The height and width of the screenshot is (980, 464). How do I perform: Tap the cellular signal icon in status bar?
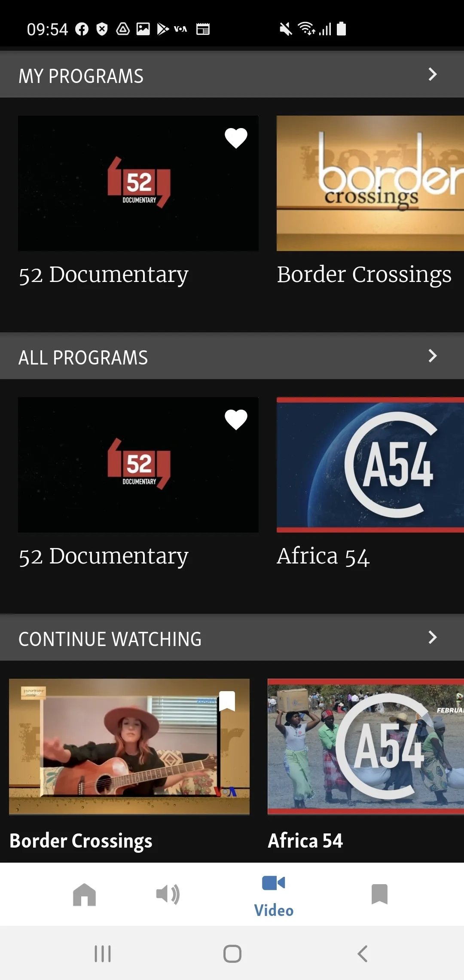(325, 29)
